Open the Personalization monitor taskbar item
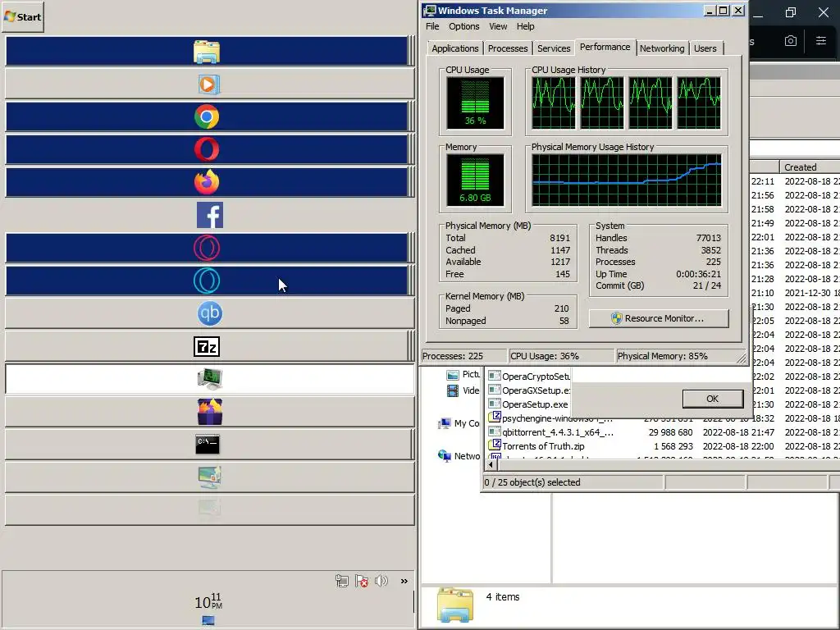The image size is (840, 630). click(209, 477)
